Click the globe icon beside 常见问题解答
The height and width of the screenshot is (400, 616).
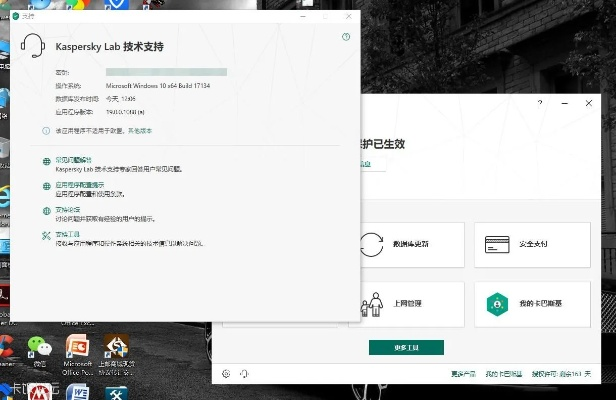point(46,161)
